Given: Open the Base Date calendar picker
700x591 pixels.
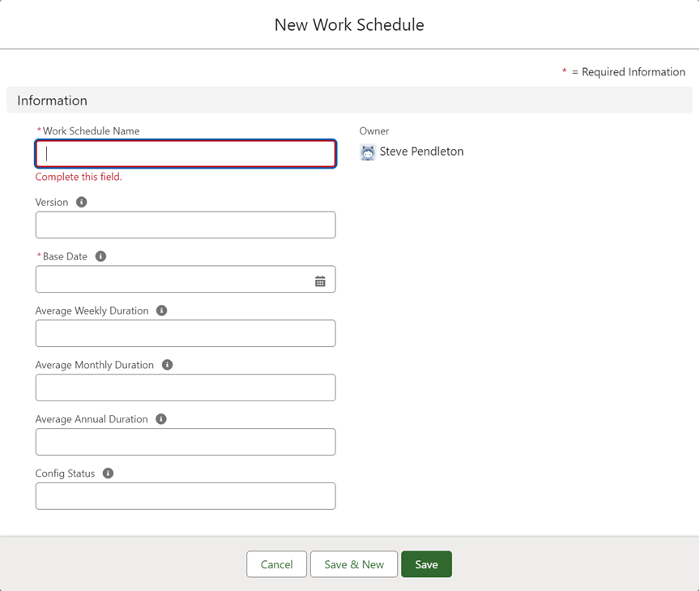Looking at the screenshot, I should coord(320,281).
